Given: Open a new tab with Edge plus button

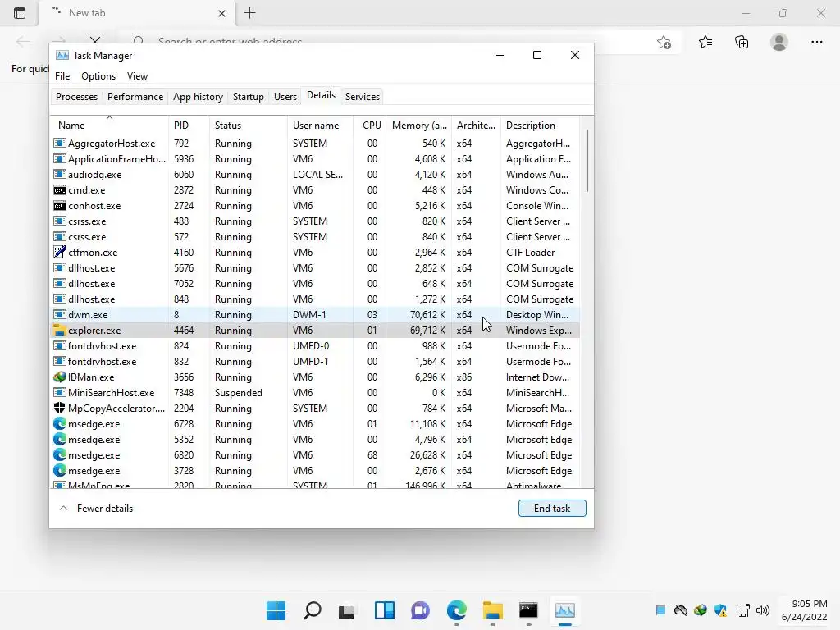Looking at the screenshot, I should click(249, 13).
